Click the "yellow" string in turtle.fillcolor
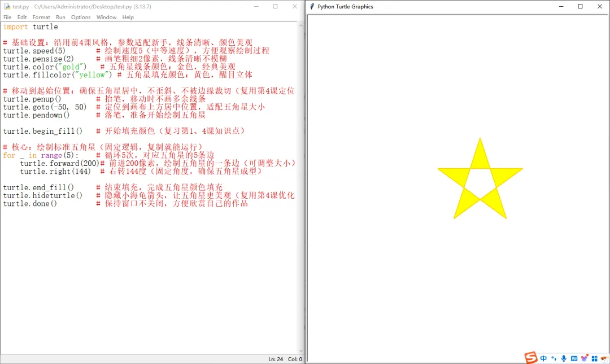 coord(92,75)
